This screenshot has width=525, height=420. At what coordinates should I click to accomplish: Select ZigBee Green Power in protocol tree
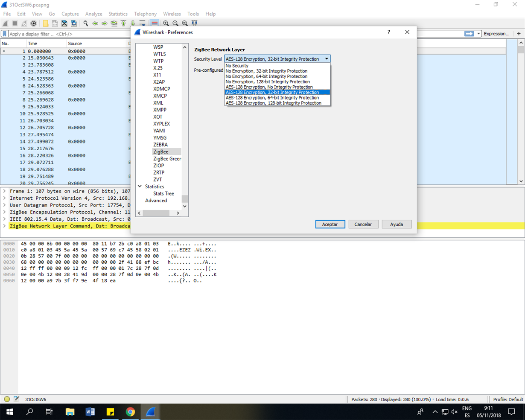tap(167, 159)
